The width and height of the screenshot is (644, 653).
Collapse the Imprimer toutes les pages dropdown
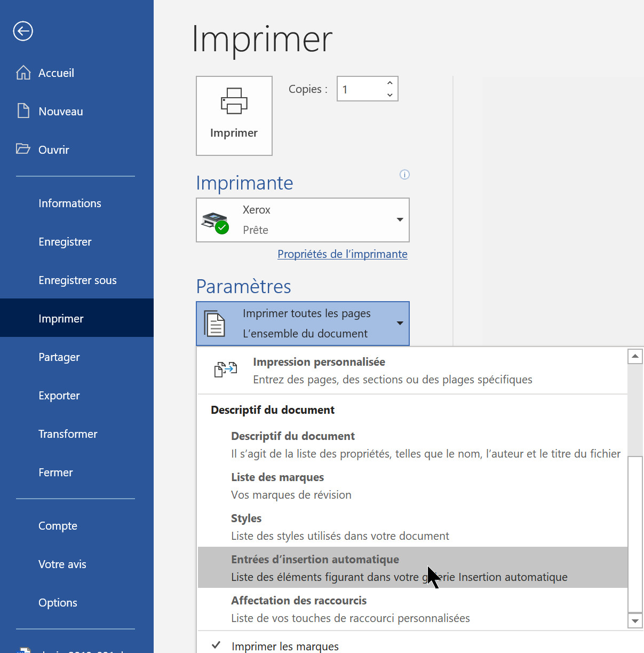[400, 324]
